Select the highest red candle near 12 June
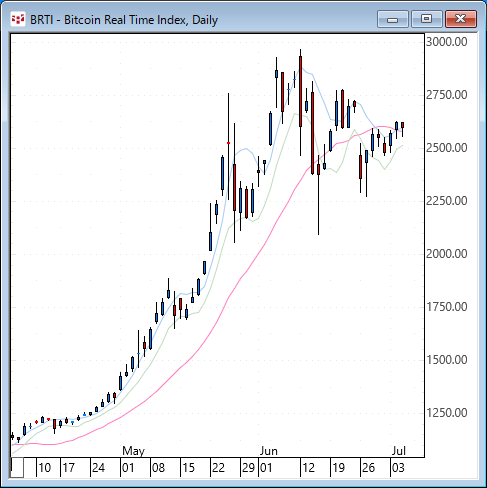The width and height of the screenshot is (487, 488). coord(300,91)
